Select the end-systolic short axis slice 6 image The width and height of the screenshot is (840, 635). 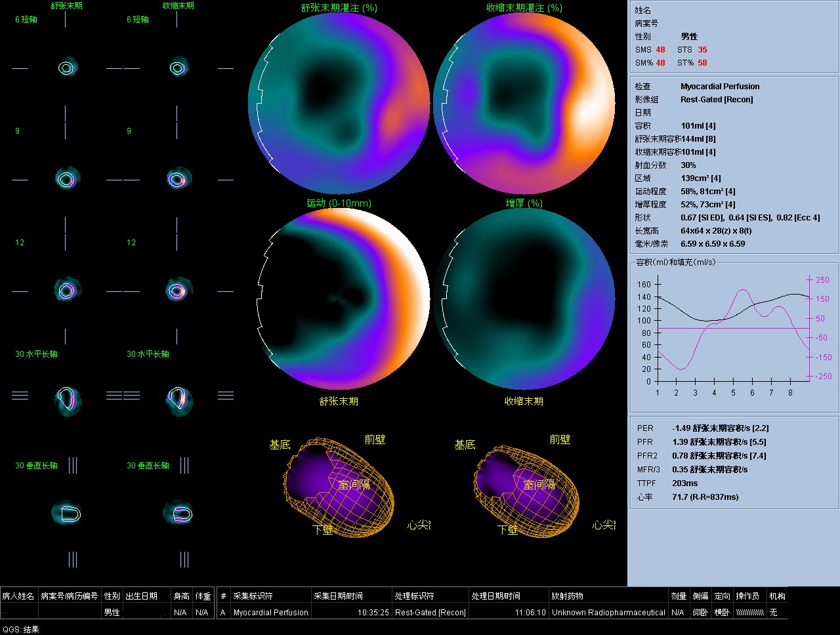(x=177, y=68)
